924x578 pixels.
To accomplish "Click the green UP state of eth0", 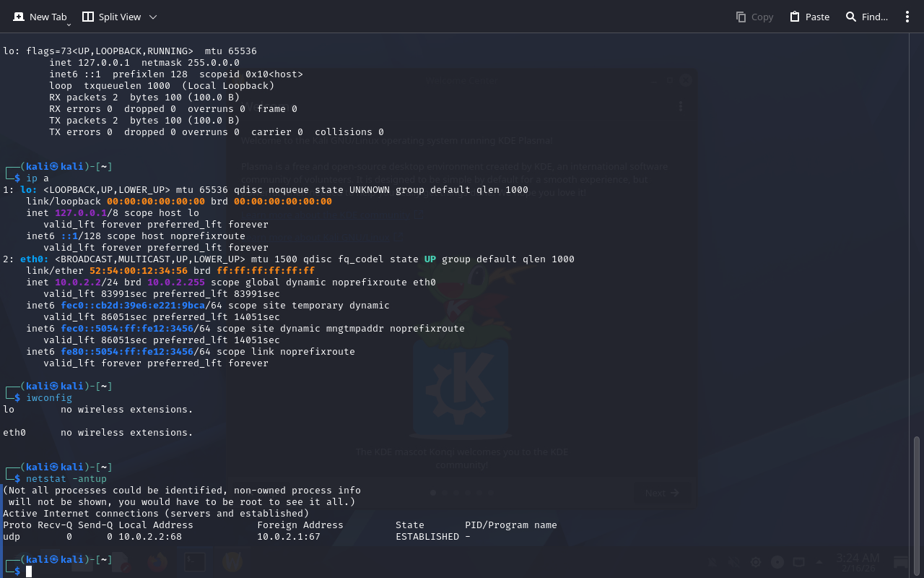I will pos(430,259).
